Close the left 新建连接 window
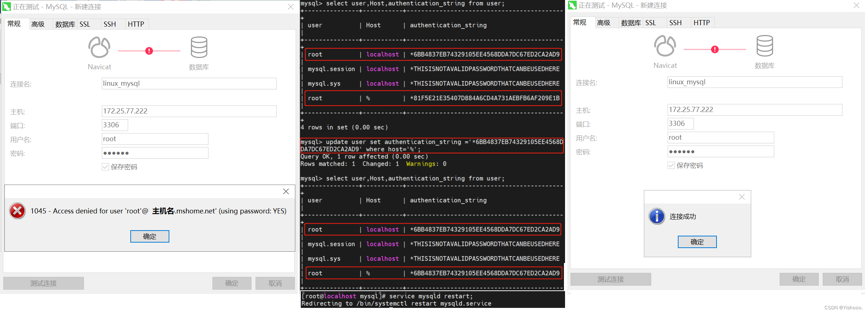The height and width of the screenshot is (313, 868). point(291,7)
